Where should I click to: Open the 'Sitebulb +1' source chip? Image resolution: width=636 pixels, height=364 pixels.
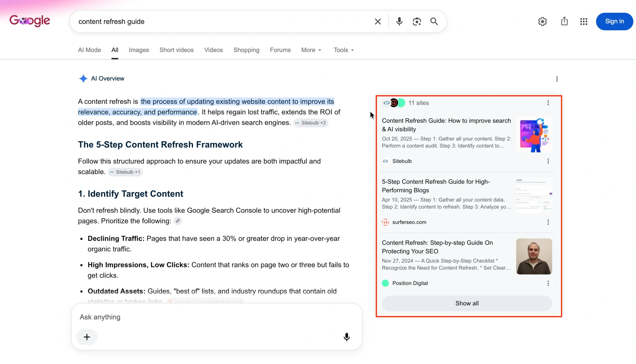pos(125,172)
